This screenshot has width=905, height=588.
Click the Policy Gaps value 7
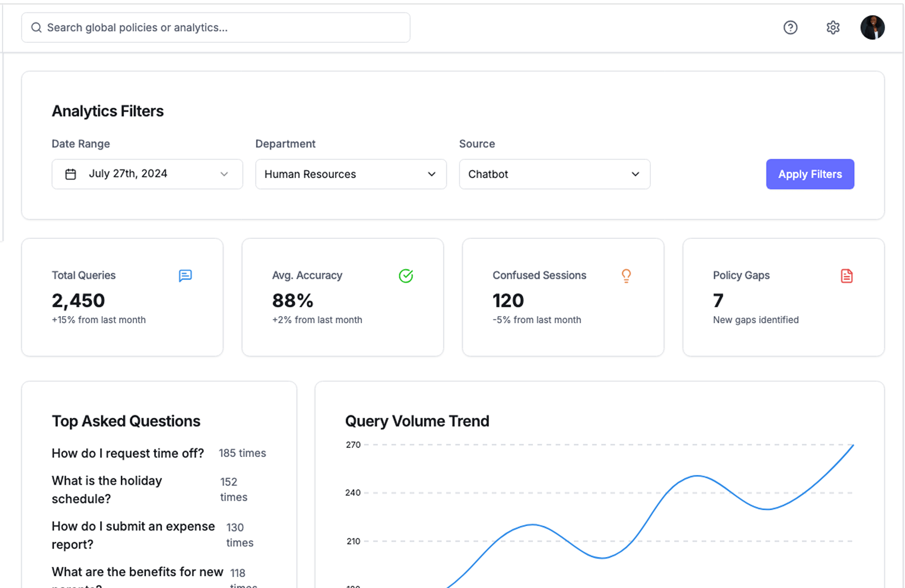click(718, 301)
